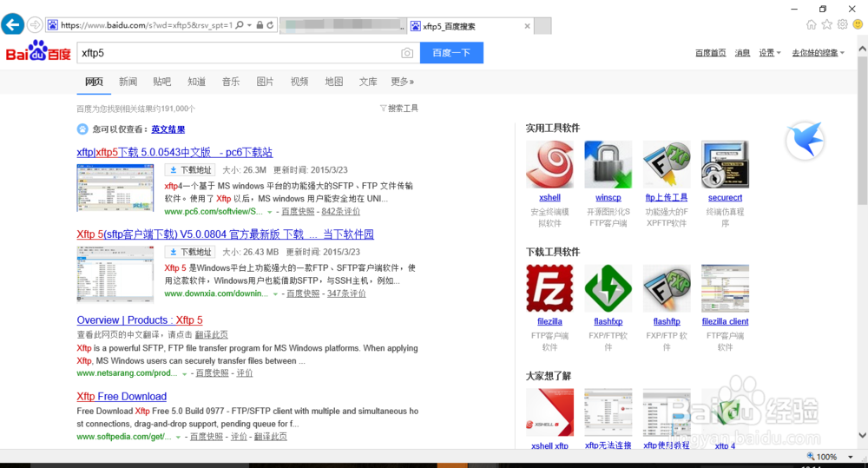Click the xshell xftp red thumbnail
This screenshot has width=868, height=468.
549,412
